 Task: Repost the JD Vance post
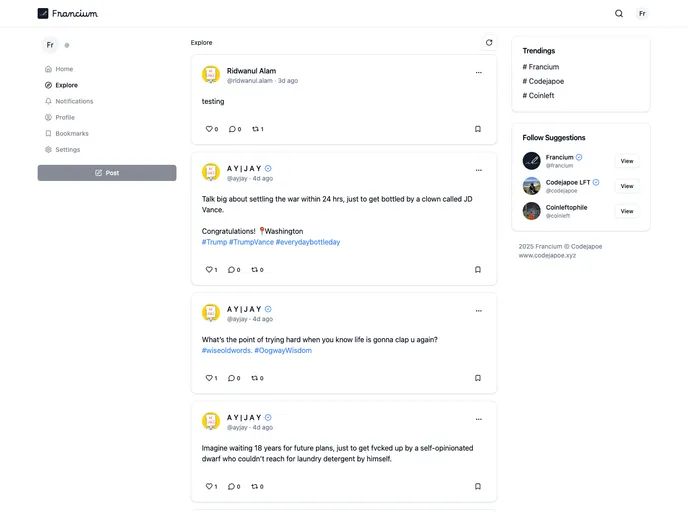tap(257, 270)
